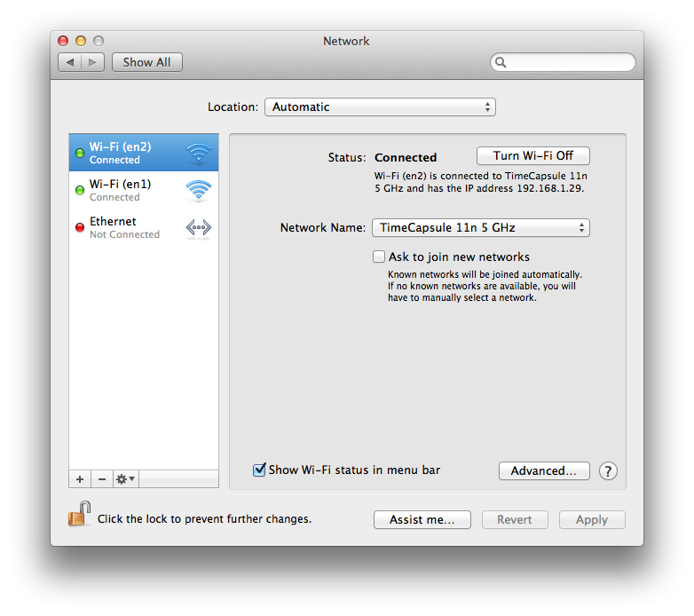The width and height of the screenshot is (694, 616).
Task: Uncheck Show Wi-Fi status in menu bar
Action: pyautogui.click(x=260, y=470)
